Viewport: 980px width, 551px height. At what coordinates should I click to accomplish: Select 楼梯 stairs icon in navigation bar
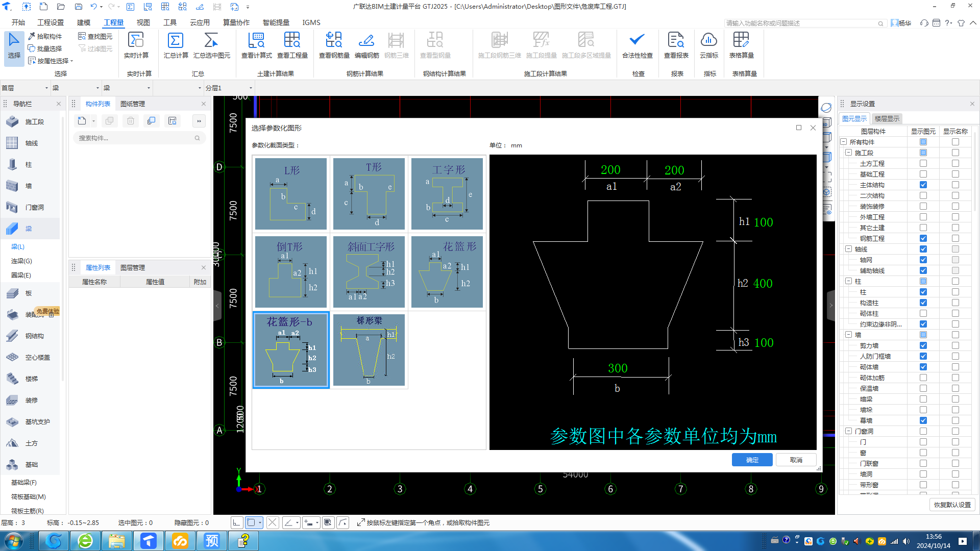[12, 379]
